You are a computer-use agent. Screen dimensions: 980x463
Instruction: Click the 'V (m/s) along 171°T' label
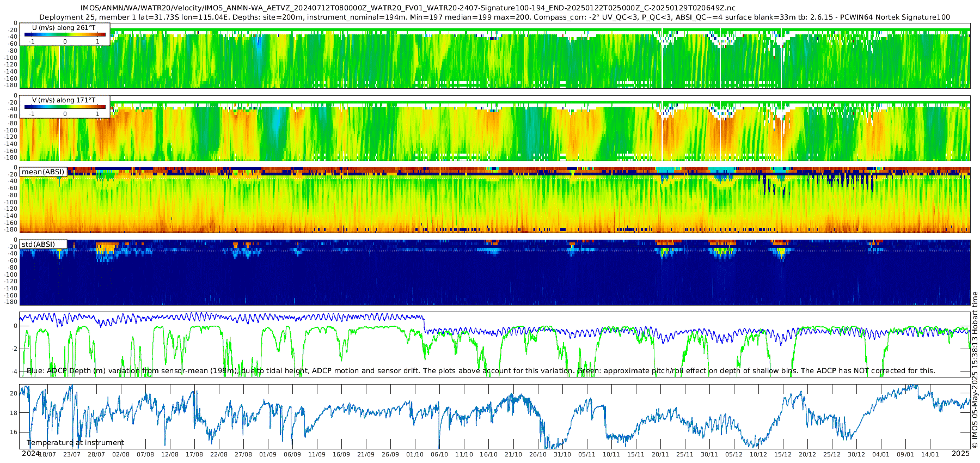pyautogui.click(x=64, y=100)
